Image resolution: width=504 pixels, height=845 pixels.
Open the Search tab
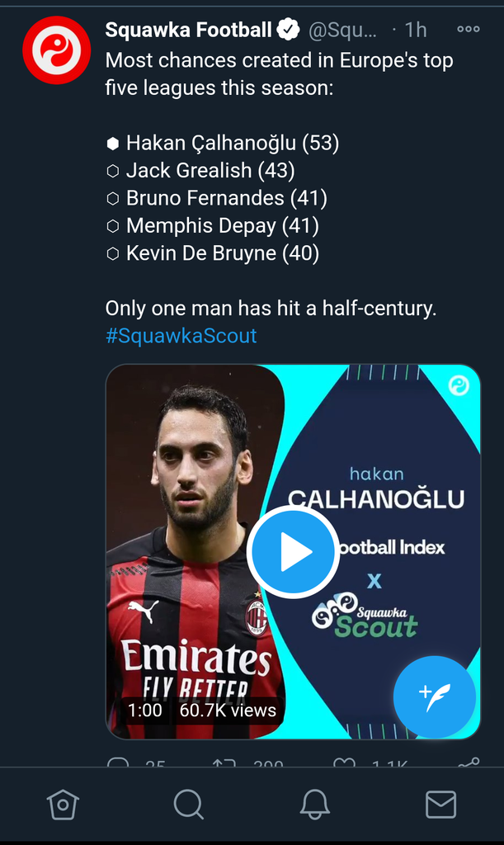tap(189, 804)
